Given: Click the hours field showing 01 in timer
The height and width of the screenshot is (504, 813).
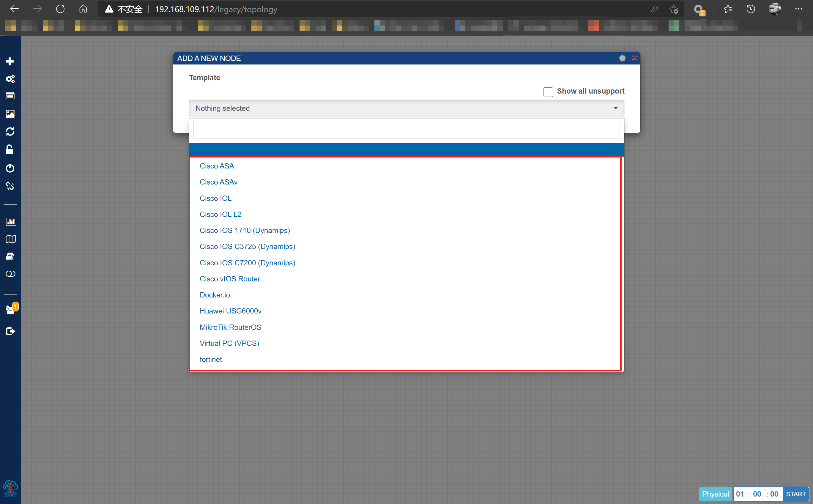Looking at the screenshot, I should (740, 494).
